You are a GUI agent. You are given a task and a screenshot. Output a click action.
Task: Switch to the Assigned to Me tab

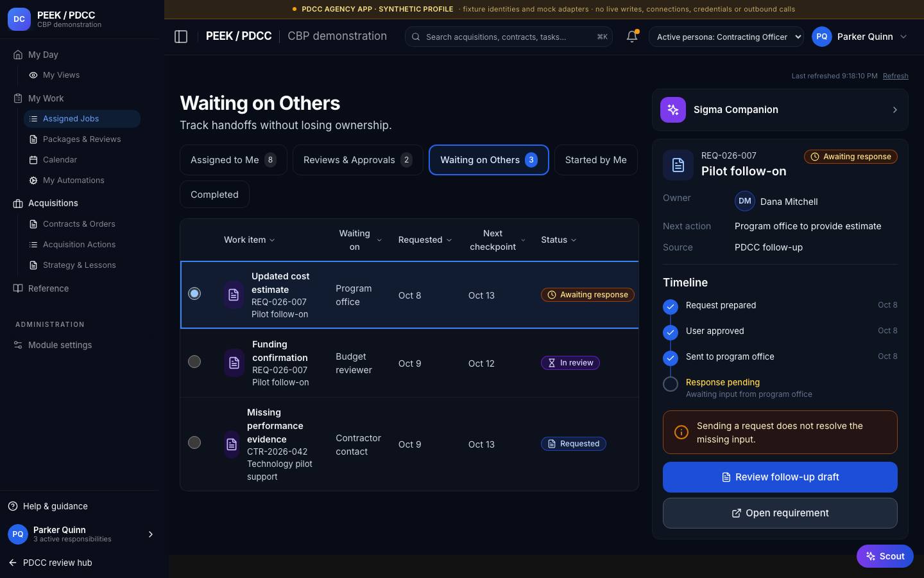tap(234, 160)
